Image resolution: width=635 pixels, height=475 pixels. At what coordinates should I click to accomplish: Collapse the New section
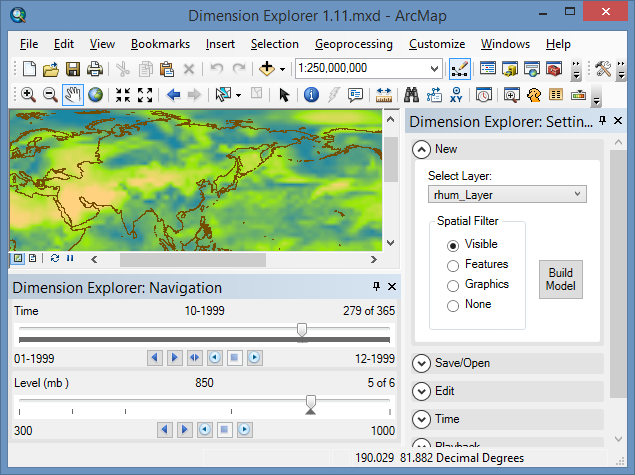tap(422, 150)
